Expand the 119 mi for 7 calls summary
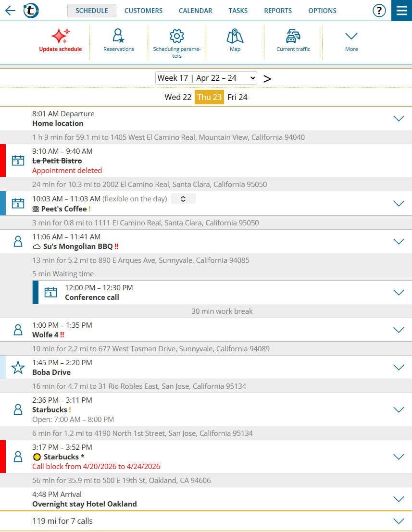This screenshot has height=532, width=412. point(399,521)
